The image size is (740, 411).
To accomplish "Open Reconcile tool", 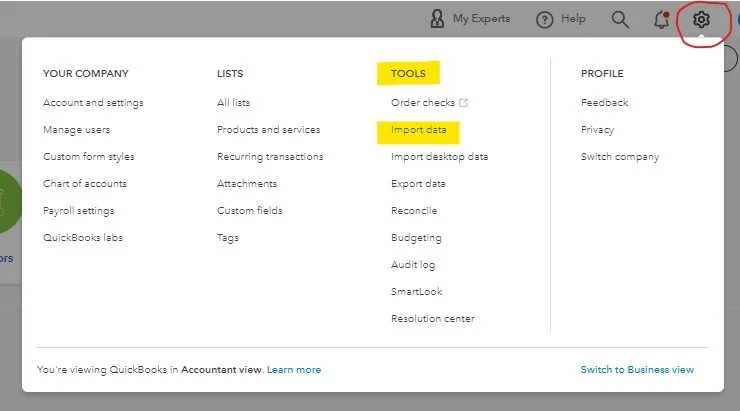I will [414, 210].
